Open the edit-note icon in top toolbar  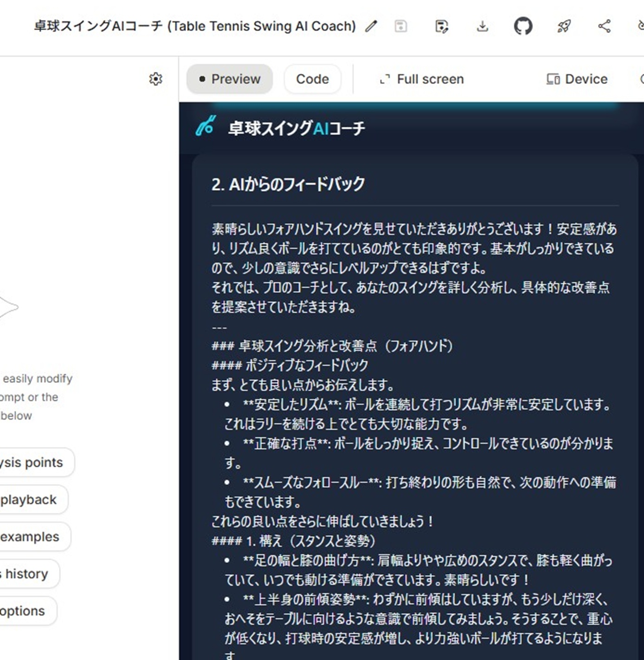[x=442, y=26]
